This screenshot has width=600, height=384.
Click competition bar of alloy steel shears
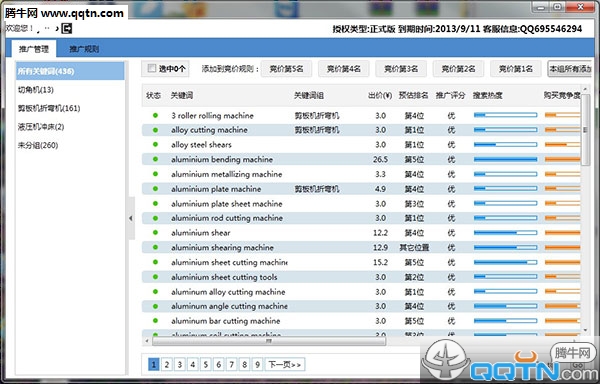point(562,145)
